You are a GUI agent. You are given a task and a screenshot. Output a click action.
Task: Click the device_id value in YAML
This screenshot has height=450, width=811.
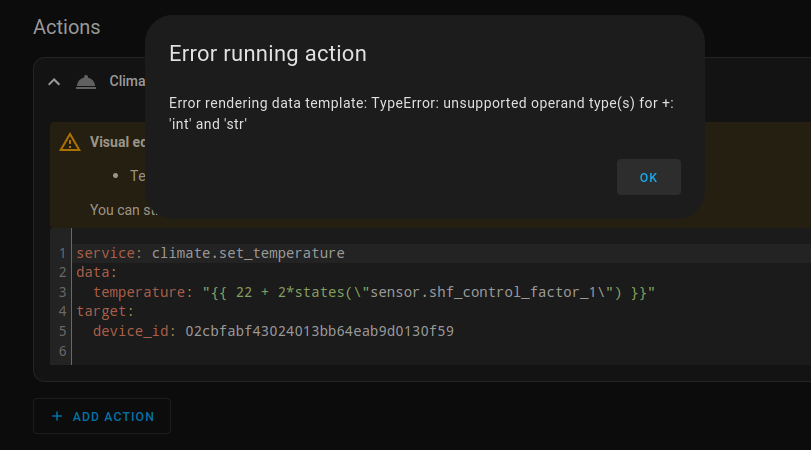[319, 330]
